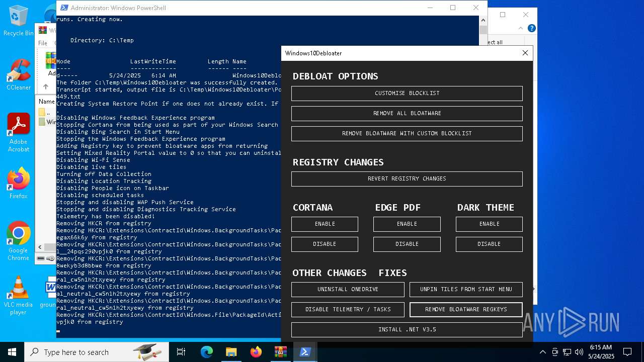Open File Explorer from taskbar
The height and width of the screenshot is (362, 644).
tap(231, 352)
